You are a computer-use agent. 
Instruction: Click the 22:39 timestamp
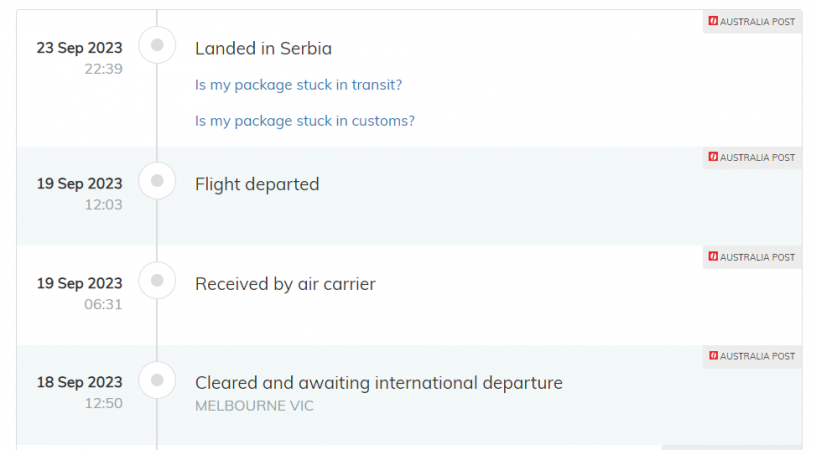coord(103,69)
